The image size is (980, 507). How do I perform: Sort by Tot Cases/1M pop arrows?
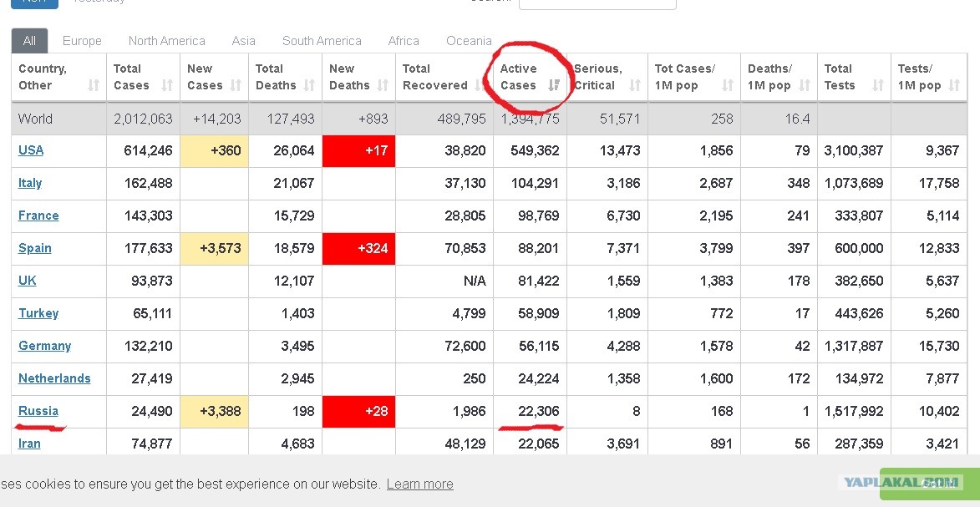click(x=728, y=86)
